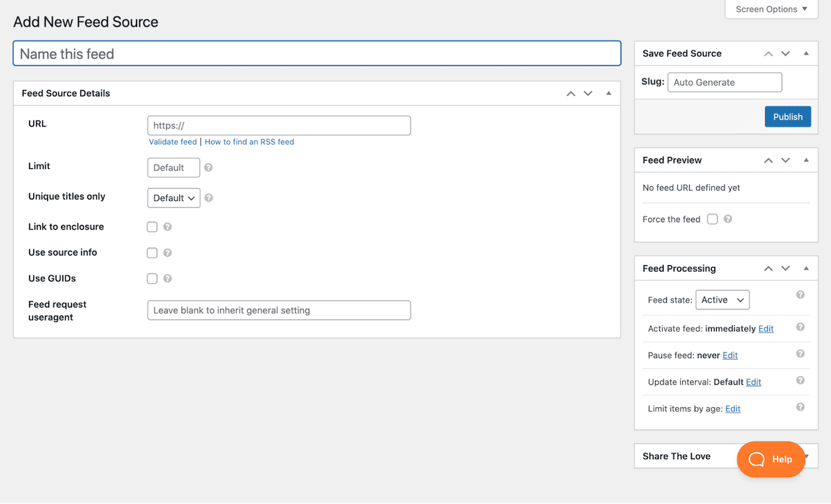The image size is (831, 504).
Task: Click help icon beside Unique titles only
Action: (x=208, y=198)
